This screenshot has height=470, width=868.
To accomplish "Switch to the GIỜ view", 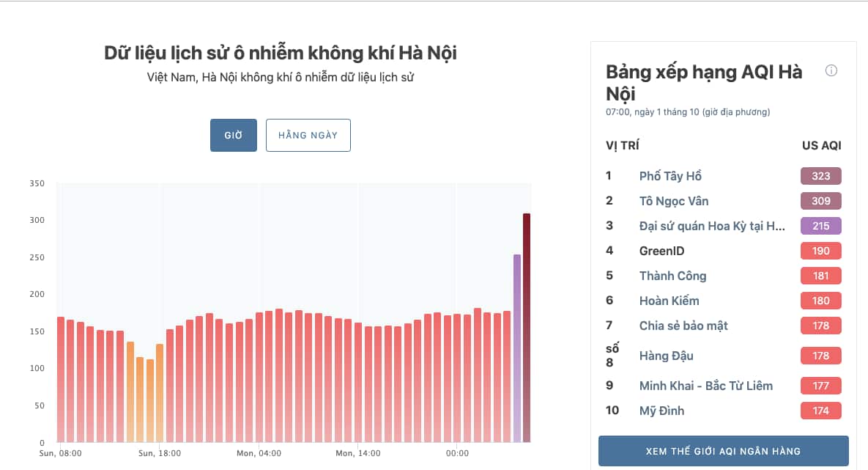I will coord(233,135).
